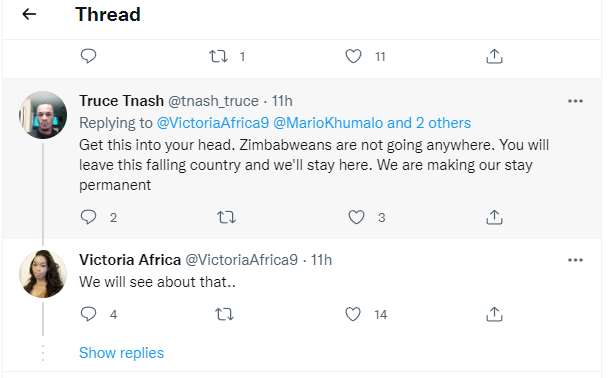Viewport: 614px width, 378px height.
Task: Open Victoria Africa's profile picture
Action: tap(43, 274)
